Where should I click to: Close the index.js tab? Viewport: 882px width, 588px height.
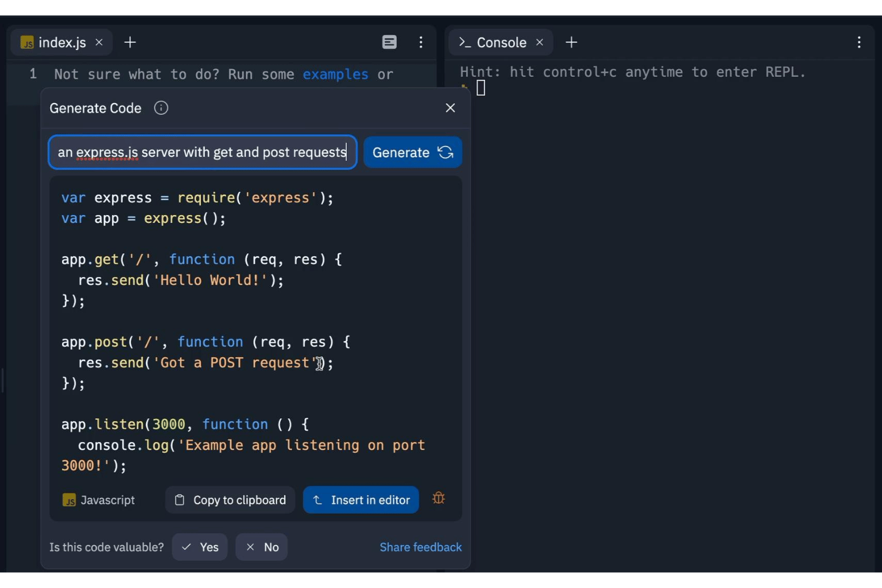point(99,42)
